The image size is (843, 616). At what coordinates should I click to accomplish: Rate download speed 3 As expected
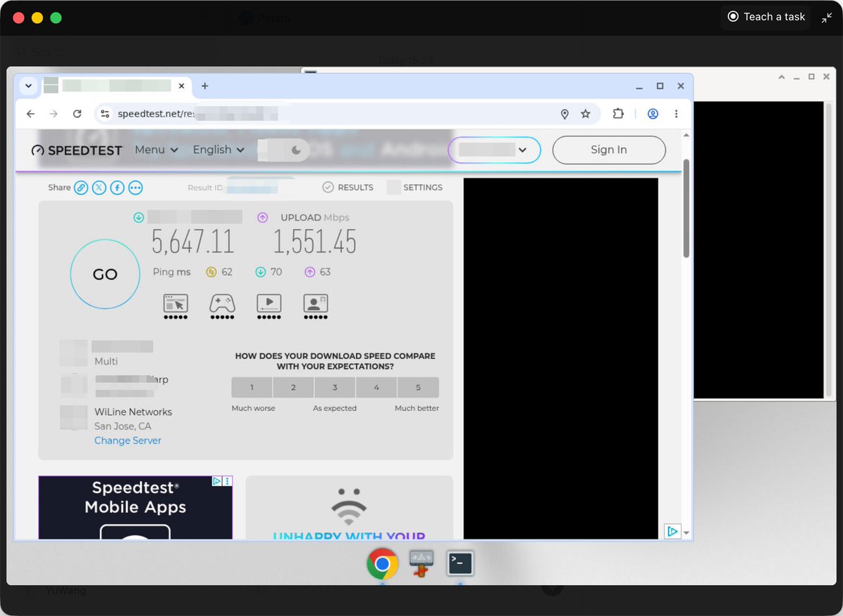click(335, 388)
